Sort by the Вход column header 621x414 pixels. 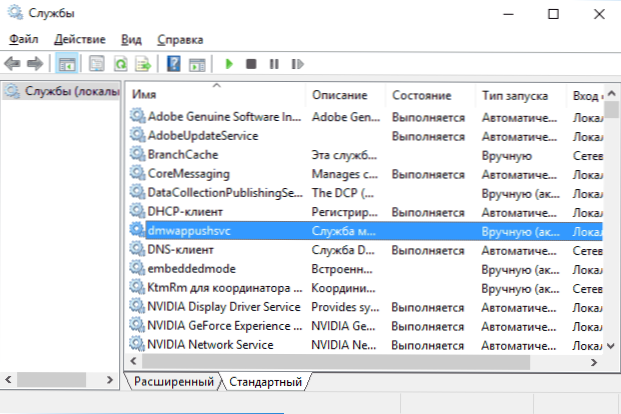[585, 95]
